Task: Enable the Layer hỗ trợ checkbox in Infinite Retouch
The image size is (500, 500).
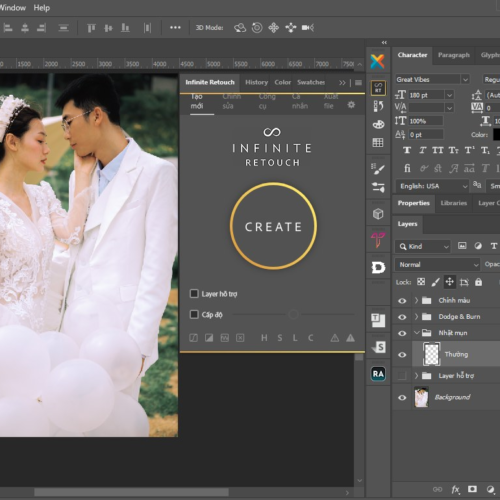Action: coord(194,294)
